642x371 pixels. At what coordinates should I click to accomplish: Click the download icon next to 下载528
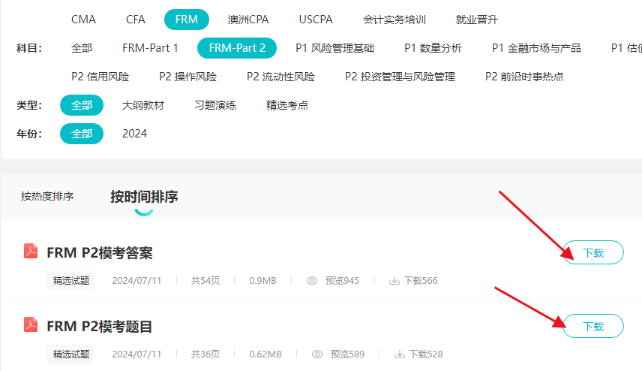click(399, 354)
